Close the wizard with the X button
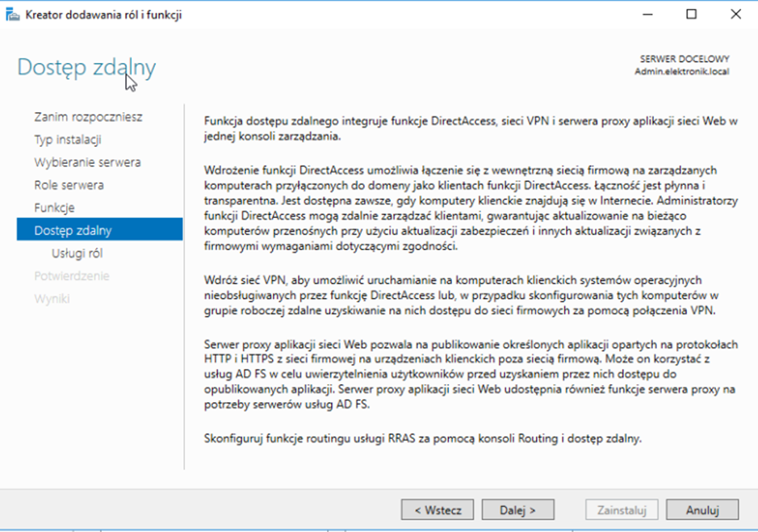Image resolution: width=758 pixels, height=532 pixels. pos(735,15)
